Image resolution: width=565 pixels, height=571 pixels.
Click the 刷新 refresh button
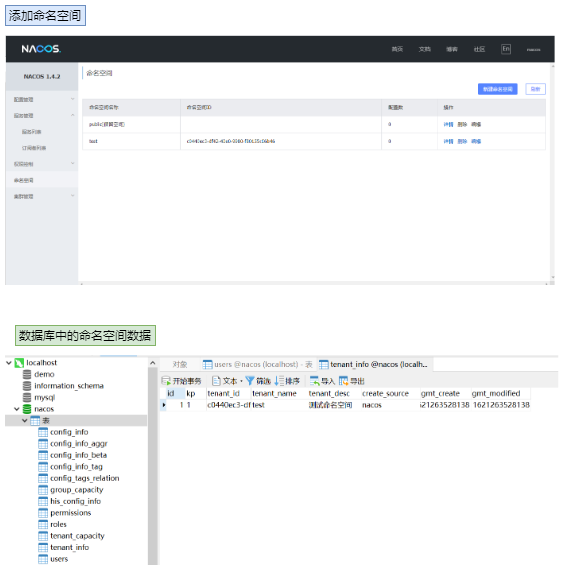[x=535, y=89]
